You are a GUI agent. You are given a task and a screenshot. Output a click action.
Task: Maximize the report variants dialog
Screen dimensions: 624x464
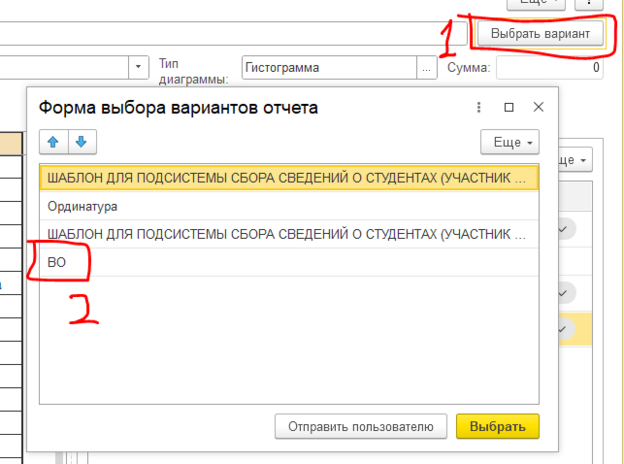509,107
